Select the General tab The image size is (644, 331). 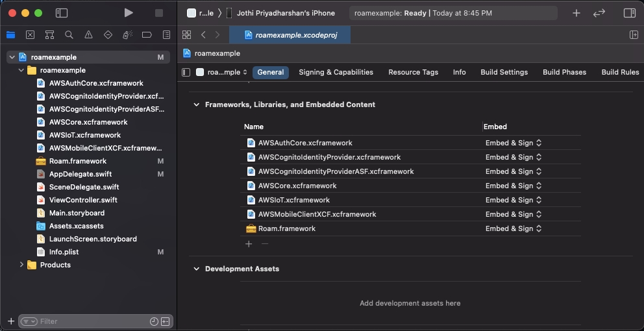click(270, 72)
